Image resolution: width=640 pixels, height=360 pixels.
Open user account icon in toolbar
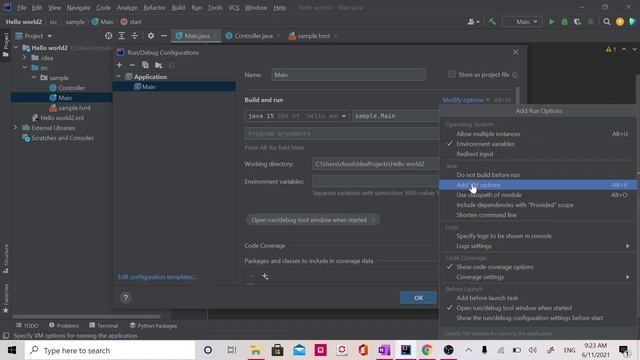473,22
